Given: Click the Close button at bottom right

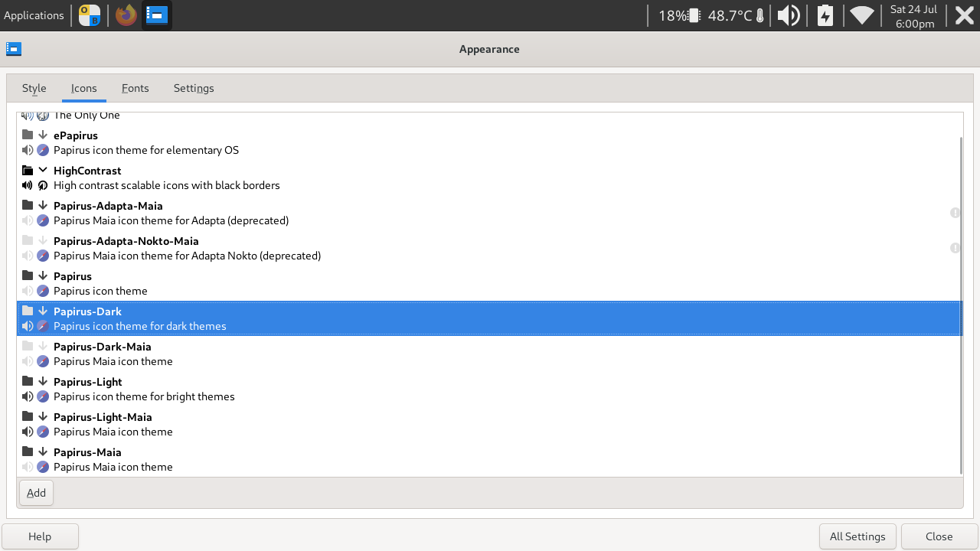Looking at the screenshot, I should point(939,536).
